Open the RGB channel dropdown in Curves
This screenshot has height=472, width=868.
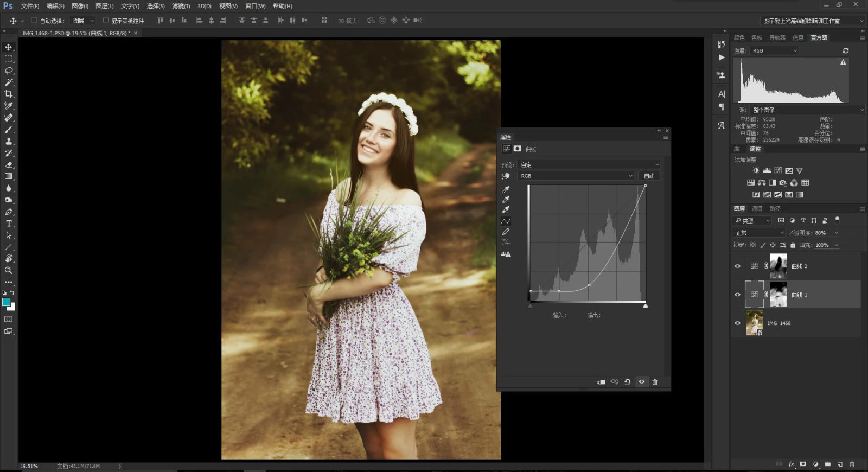pyautogui.click(x=576, y=176)
